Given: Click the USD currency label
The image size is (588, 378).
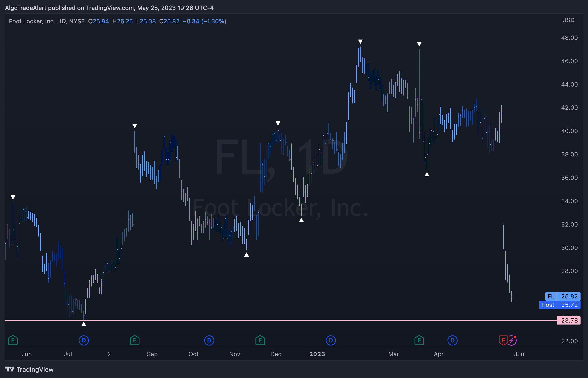Looking at the screenshot, I should (568, 20).
